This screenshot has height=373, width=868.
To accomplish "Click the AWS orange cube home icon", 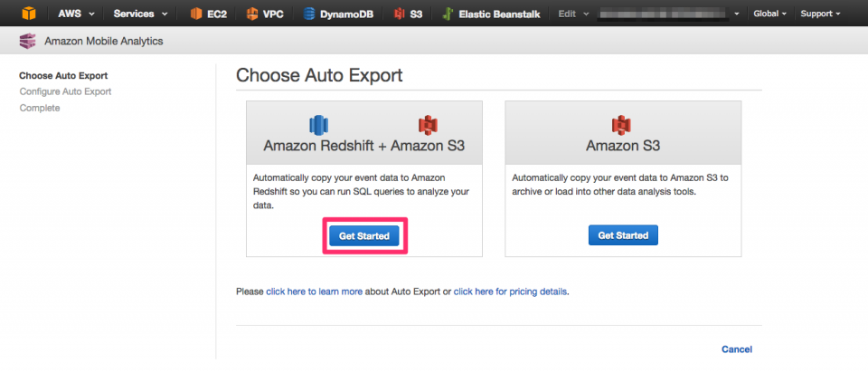I will [x=28, y=14].
